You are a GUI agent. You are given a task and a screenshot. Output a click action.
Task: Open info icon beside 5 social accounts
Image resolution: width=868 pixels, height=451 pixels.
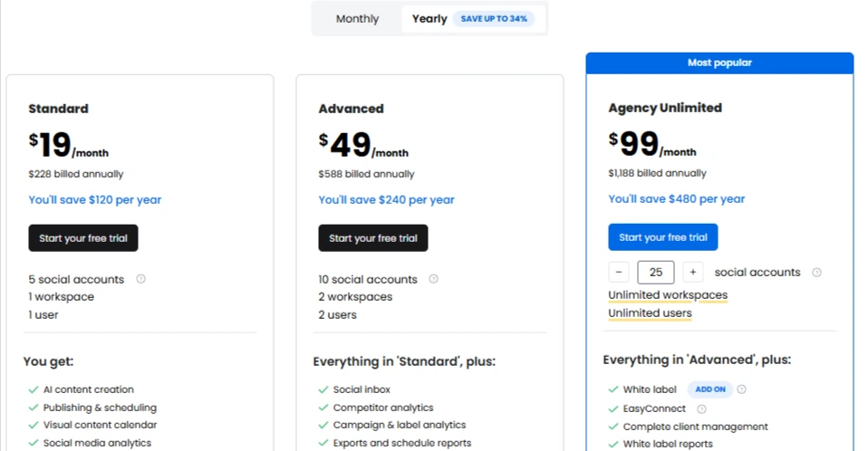click(x=141, y=279)
